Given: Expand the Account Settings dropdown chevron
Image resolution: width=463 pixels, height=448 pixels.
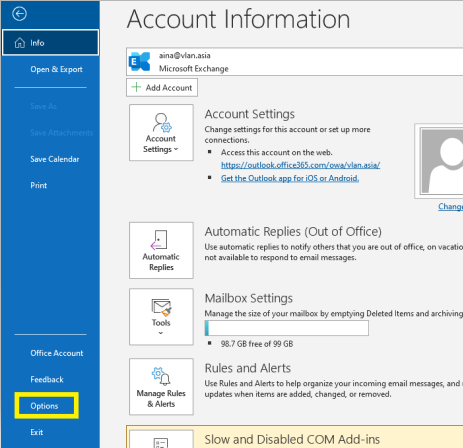Looking at the screenshot, I should (x=176, y=149).
